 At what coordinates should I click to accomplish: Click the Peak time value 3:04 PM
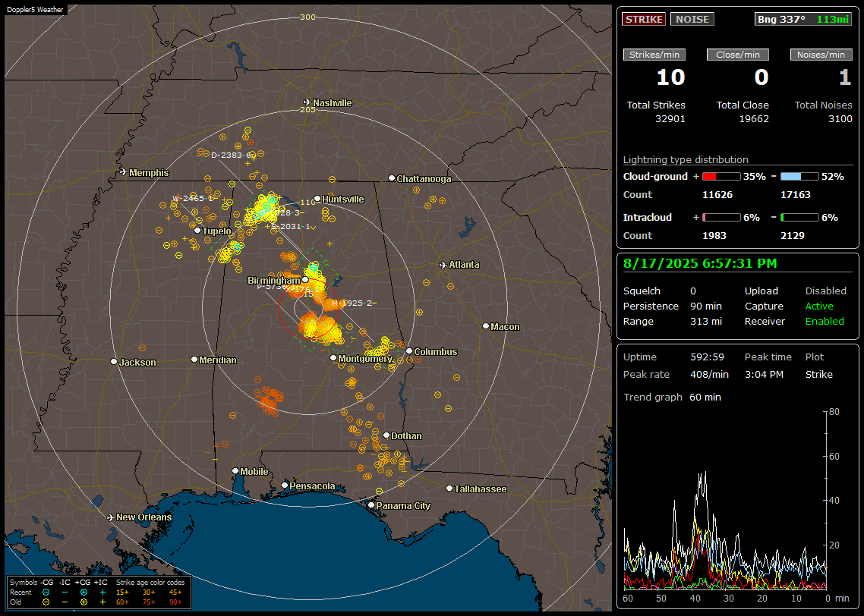tap(764, 374)
